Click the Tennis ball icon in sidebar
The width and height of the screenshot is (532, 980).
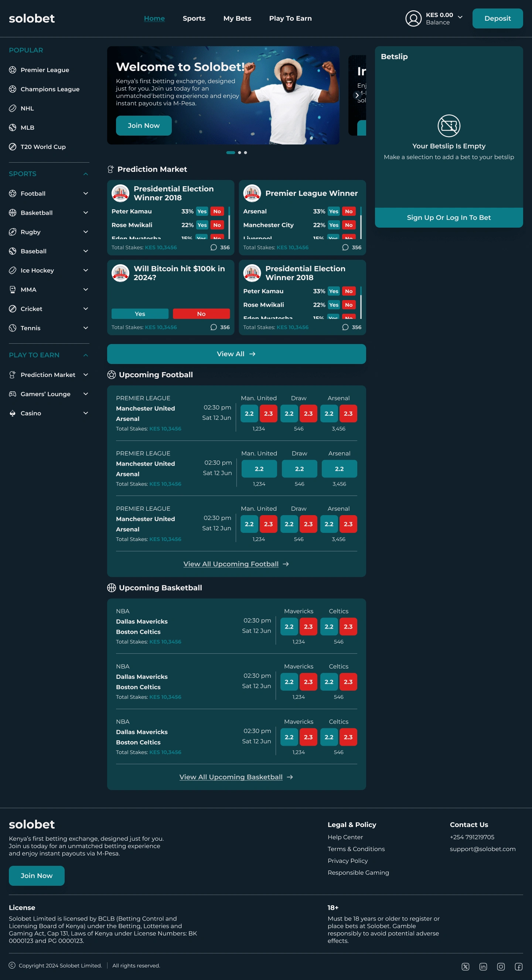(x=13, y=328)
